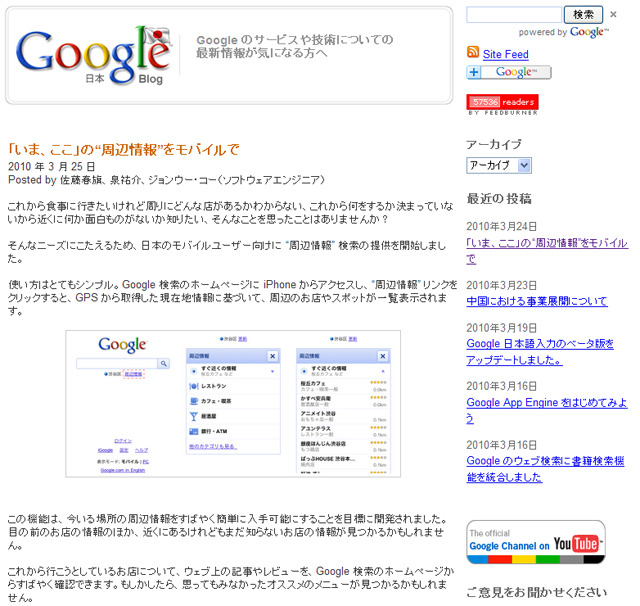The height and width of the screenshot is (606, 640).
Task: Open the Site Feed link
Action: click(505, 54)
